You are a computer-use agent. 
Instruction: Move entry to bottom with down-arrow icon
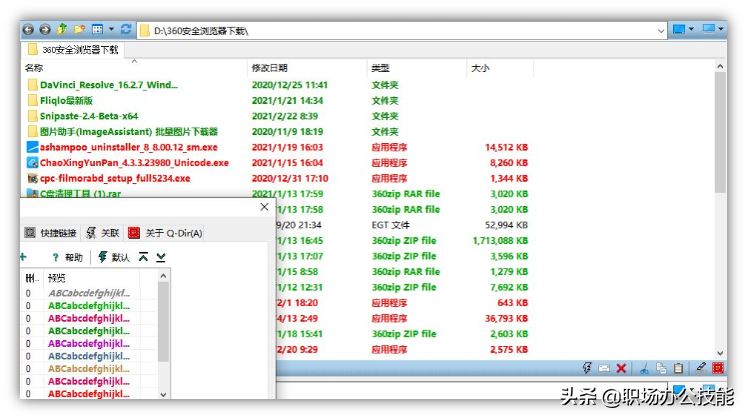click(x=161, y=257)
